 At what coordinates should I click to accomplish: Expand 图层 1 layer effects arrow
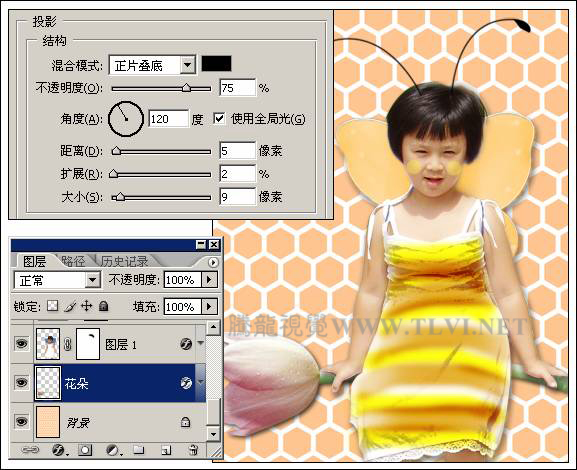pyautogui.click(x=201, y=343)
